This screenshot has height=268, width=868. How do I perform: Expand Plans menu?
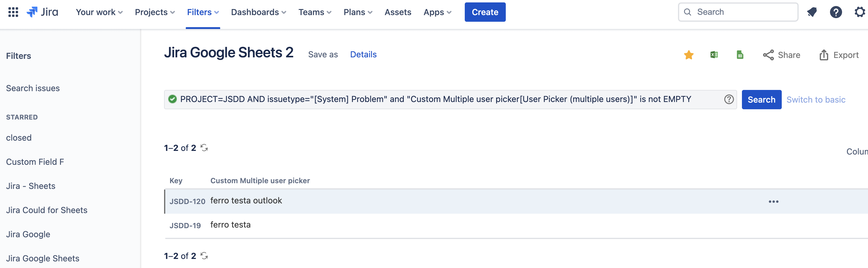point(358,12)
